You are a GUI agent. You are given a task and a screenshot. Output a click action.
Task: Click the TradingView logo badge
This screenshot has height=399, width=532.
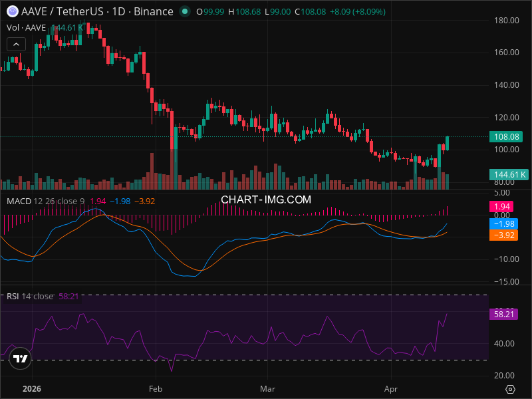coord(21,358)
